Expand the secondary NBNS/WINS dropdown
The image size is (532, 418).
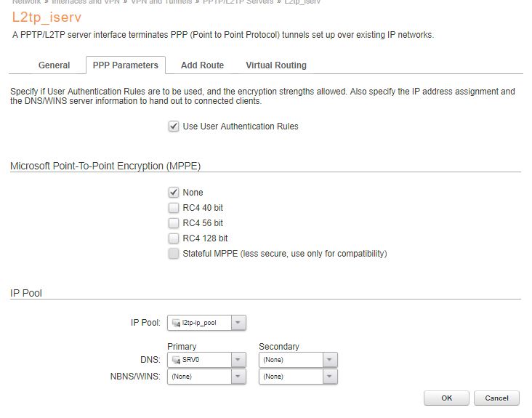pos(330,377)
